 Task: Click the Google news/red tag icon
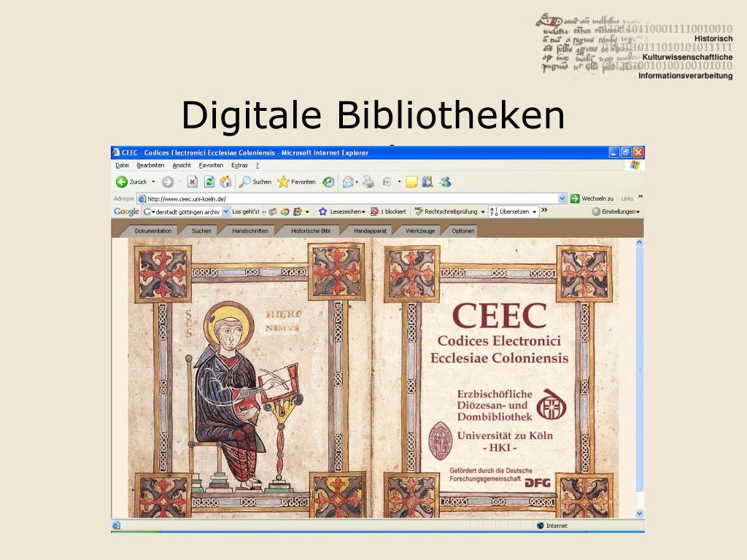pyautogui.click(x=273, y=211)
